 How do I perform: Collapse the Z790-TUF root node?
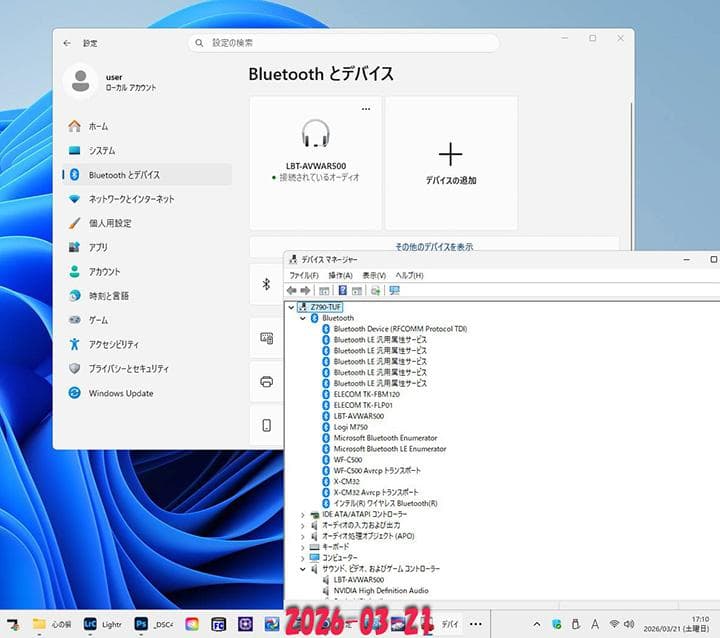click(291, 307)
